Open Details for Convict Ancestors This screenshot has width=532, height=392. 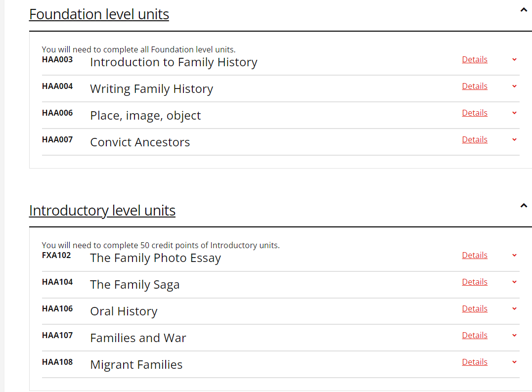pyautogui.click(x=474, y=139)
